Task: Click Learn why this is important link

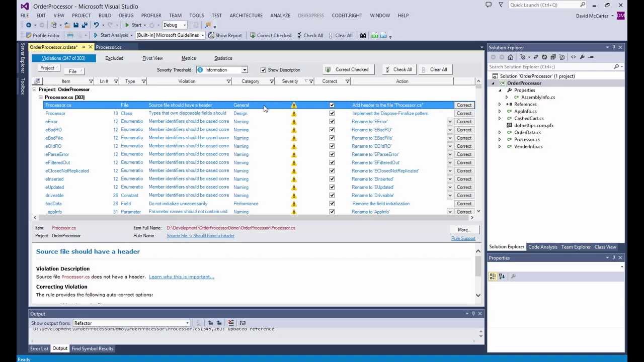Action: 182,277
